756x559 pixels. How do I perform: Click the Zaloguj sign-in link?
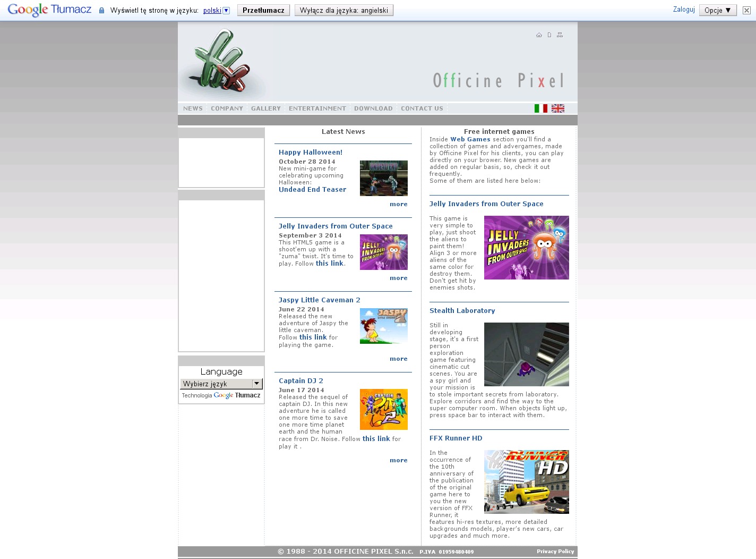click(683, 10)
